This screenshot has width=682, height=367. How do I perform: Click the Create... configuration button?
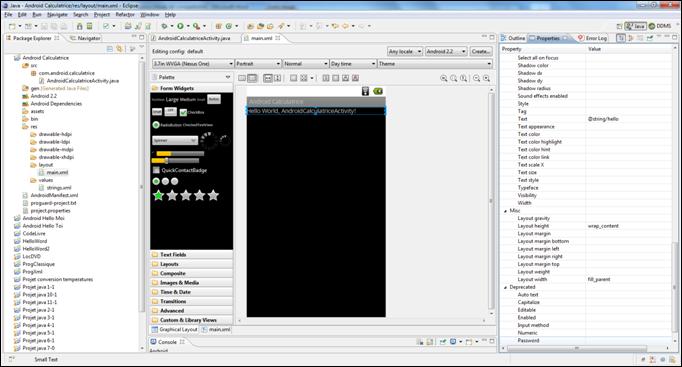click(481, 51)
